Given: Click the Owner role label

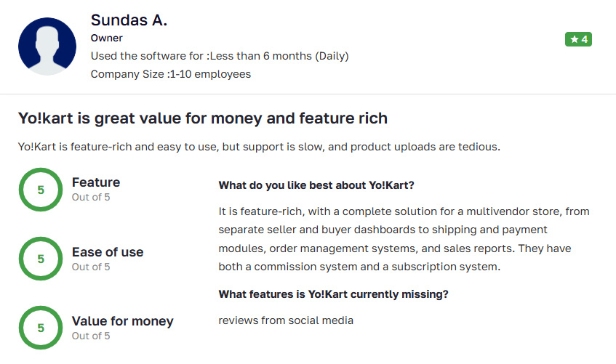Looking at the screenshot, I should 106,38.
